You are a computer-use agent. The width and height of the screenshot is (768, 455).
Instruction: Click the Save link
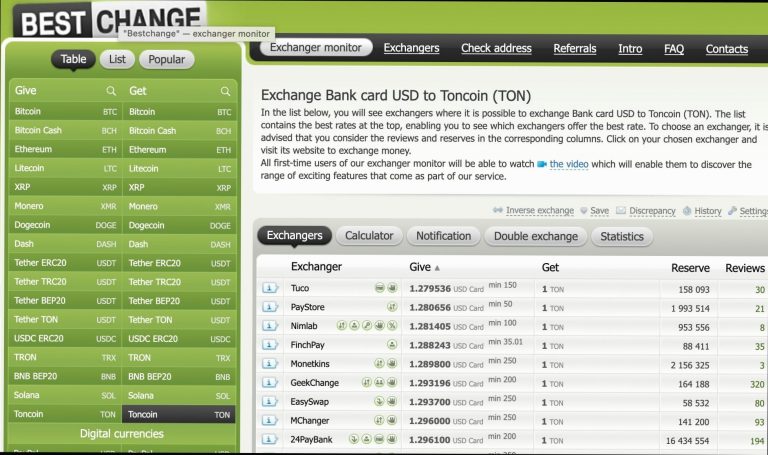pos(600,211)
